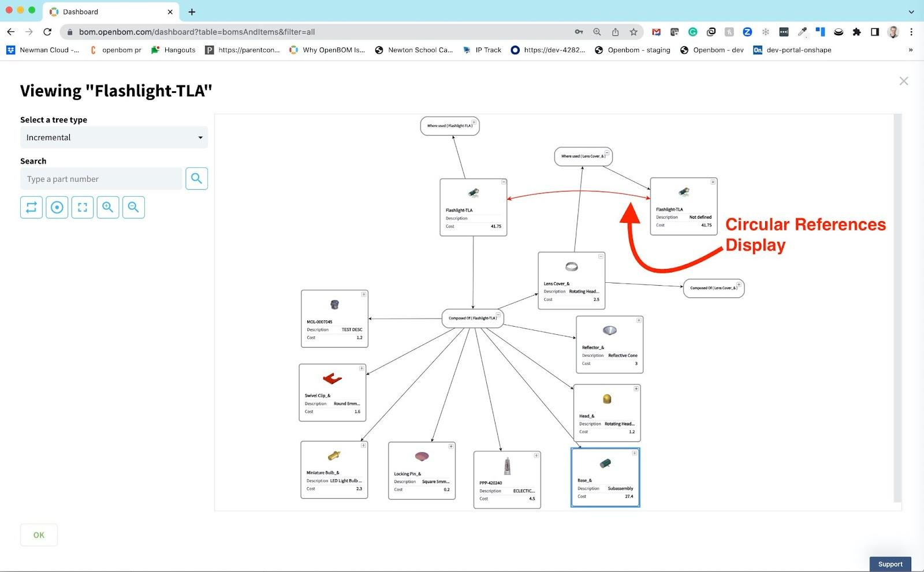This screenshot has width=924, height=572.
Task: Expand the Where used (Flashlight-TLA) node
Action: [474, 122]
